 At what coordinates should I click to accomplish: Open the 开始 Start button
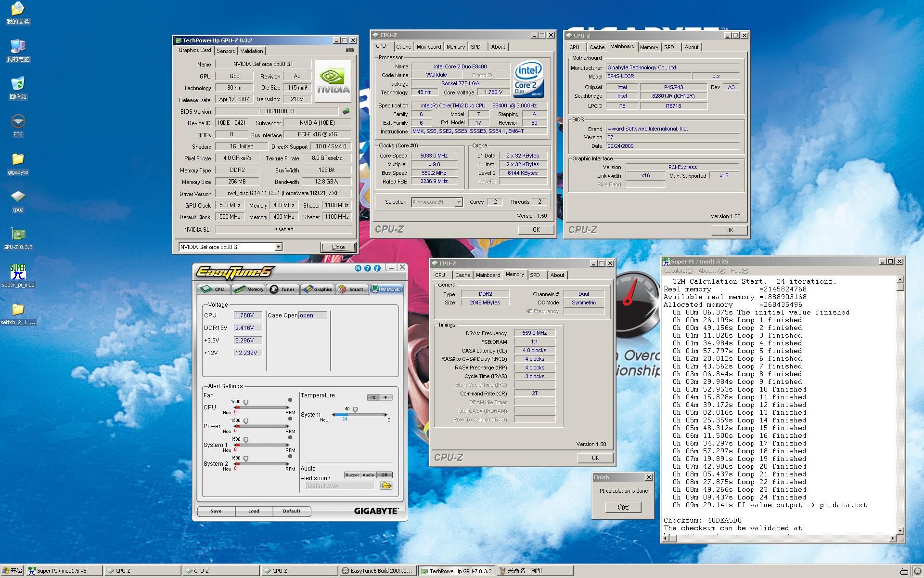tap(12, 571)
